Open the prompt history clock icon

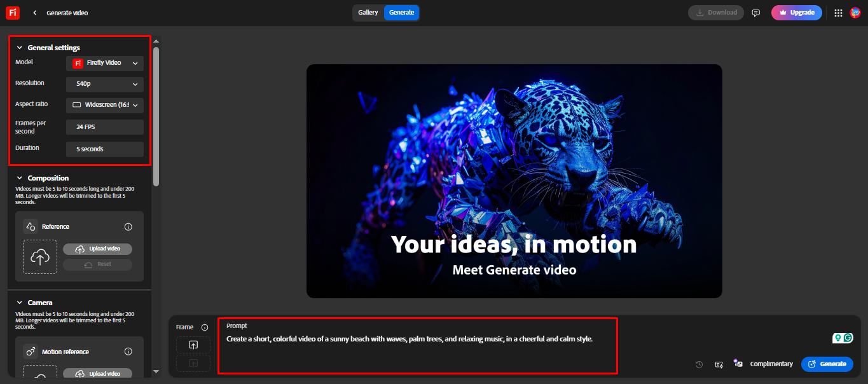pyautogui.click(x=699, y=364)
